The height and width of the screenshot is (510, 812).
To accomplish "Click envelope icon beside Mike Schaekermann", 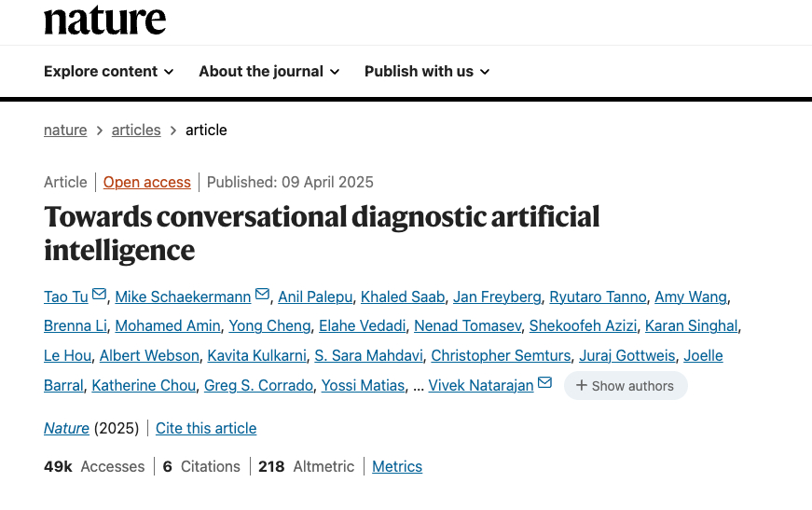I will 263,296.
